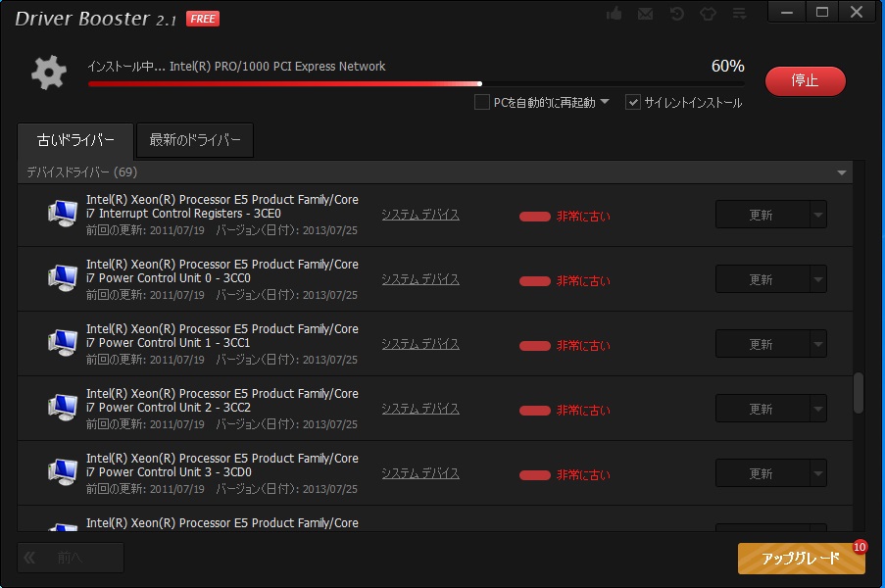This screenshot has height=588, width=885.
Task: Click the Driver Booster 2.1 title text
Action: coord(95,19)
